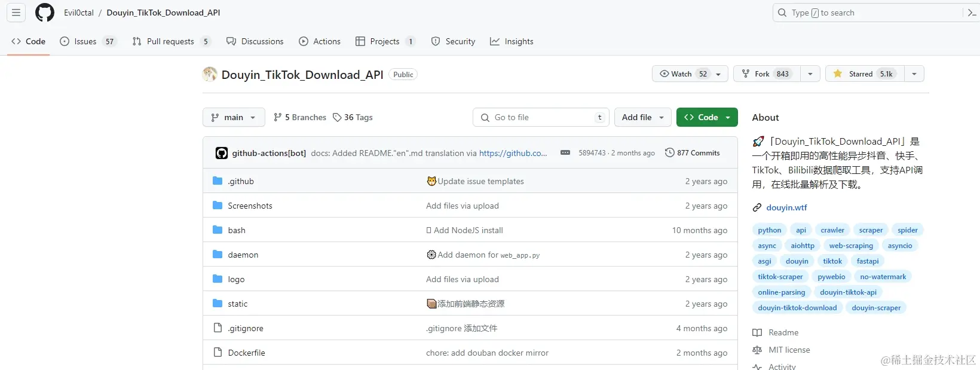Open the green Code dropdown button
The height and width of the screenshot is (370, 980).
[707, 117]
